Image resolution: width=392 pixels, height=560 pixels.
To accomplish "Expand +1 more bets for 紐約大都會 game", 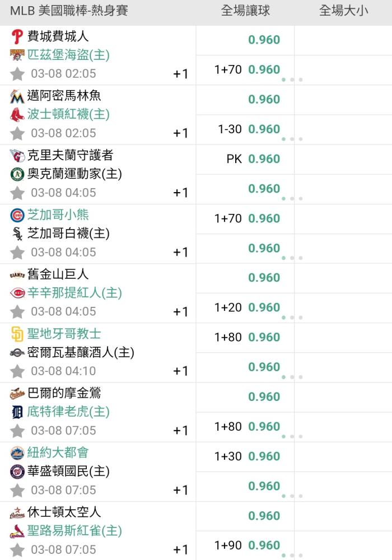I will (180, 490).
